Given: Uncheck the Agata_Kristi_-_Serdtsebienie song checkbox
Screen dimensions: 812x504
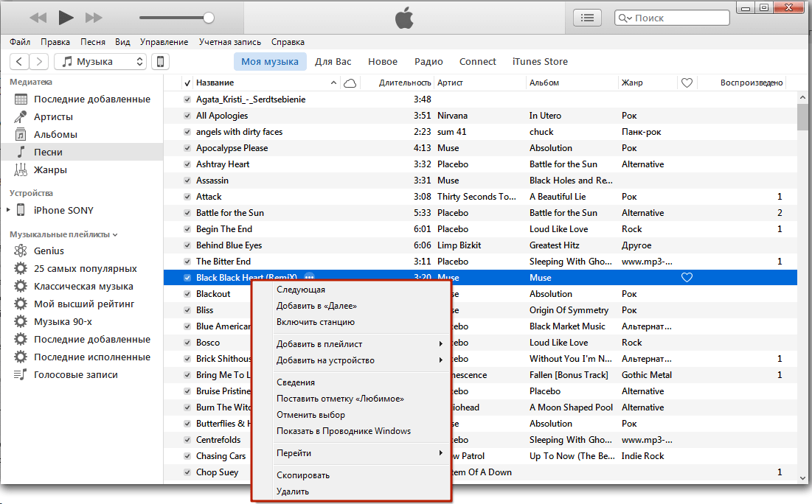Looking at the screenshot, I should coord(187,99).
